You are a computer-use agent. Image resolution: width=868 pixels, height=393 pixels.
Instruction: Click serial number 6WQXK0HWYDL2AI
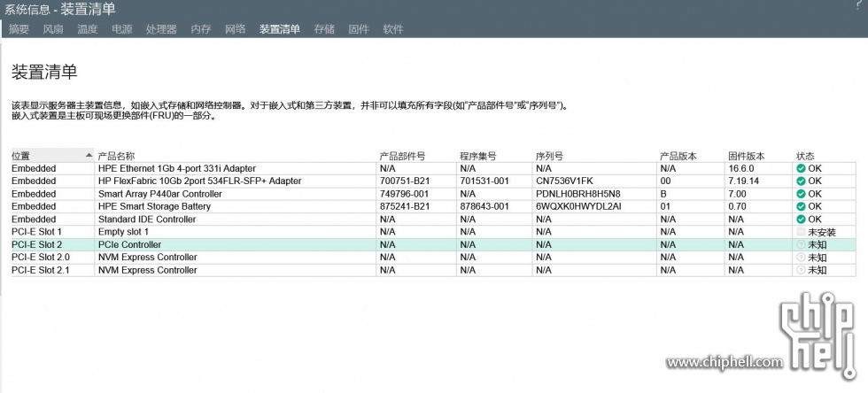pyautogui.click(x=578, y=206)
